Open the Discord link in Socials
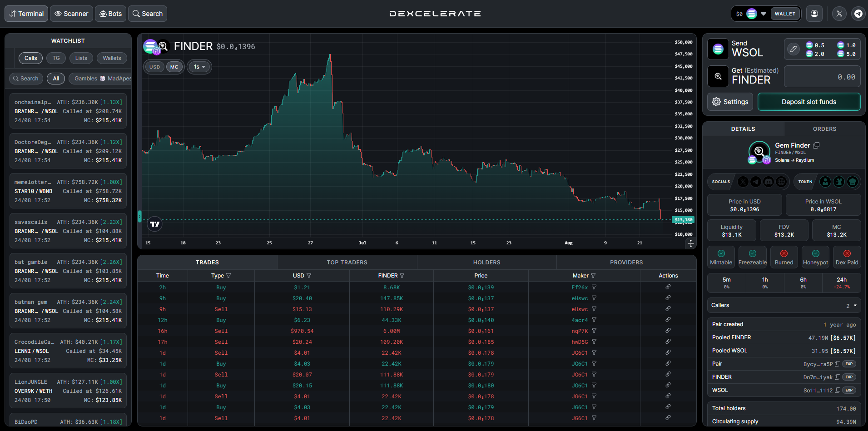This screenshot has width=868, height=431. coord(768,182)
